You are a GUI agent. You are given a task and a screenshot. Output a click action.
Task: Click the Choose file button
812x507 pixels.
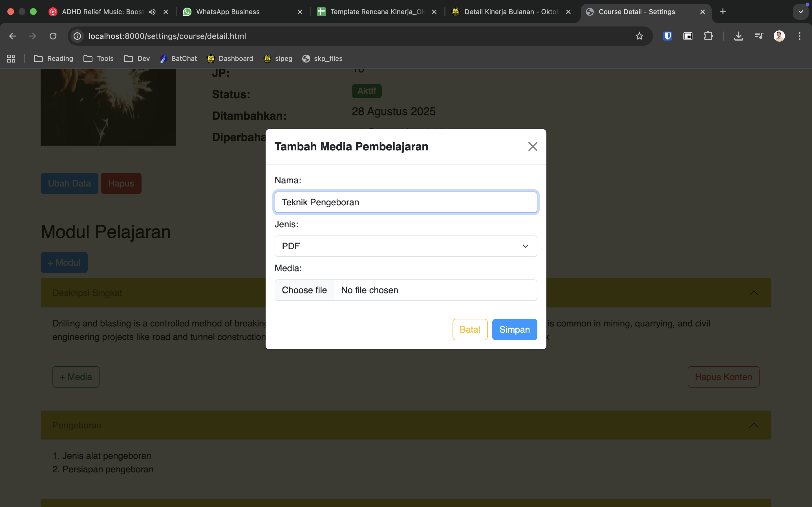click(x=304, y=290)
